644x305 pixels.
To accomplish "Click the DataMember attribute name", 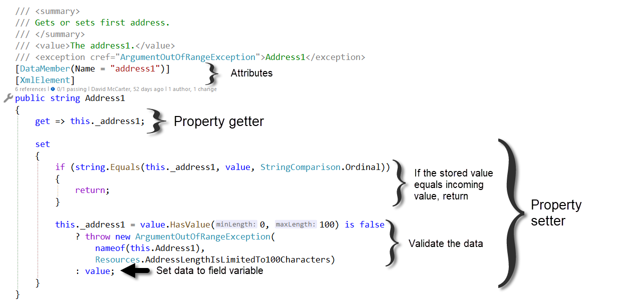I will pos(43,69).
